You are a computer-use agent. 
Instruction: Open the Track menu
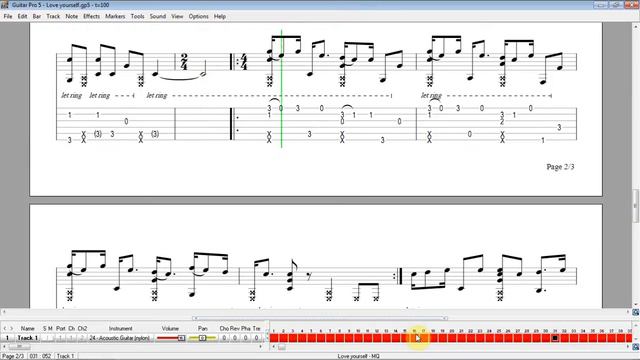point(53,16)
